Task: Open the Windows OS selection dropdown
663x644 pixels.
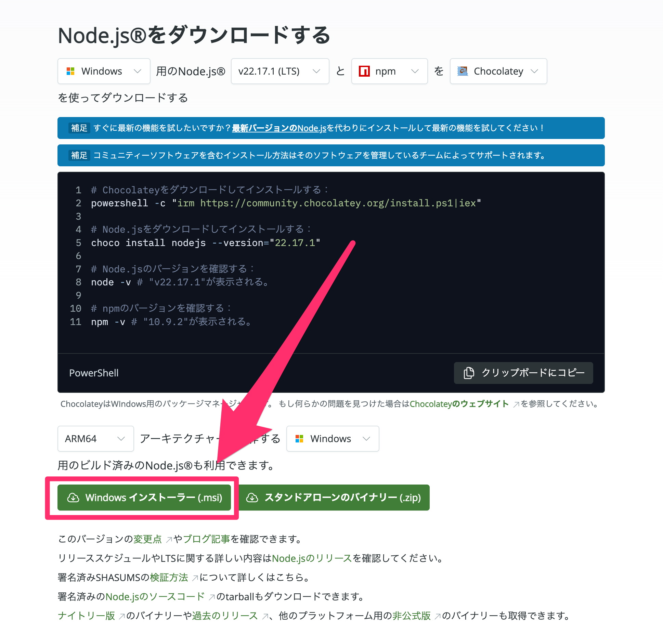Action: (x=104, y=71)
